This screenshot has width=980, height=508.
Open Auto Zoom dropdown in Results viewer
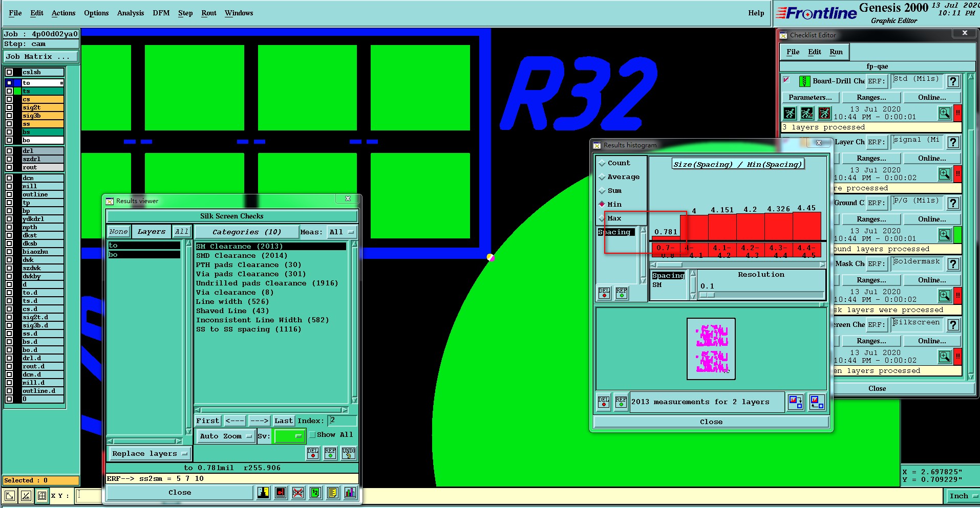tap(226, 436)
